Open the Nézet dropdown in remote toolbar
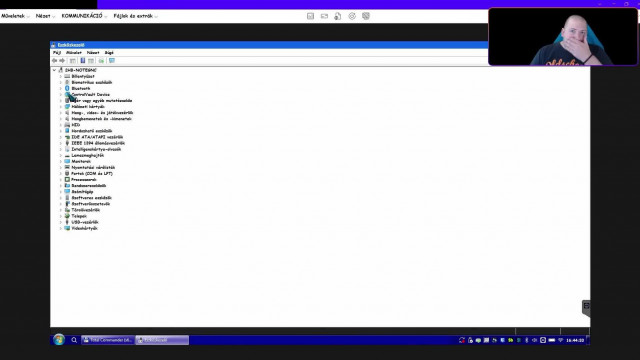The height and width of the screenshot is (360, 640). (45, 16)
